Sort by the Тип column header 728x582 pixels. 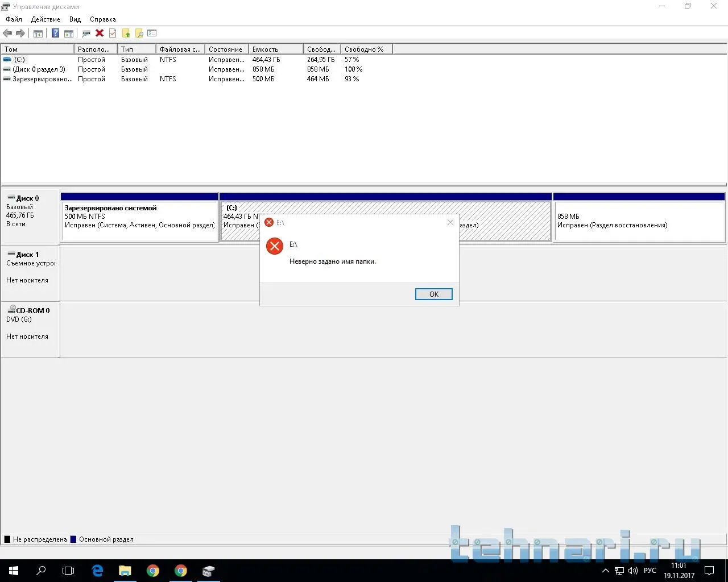tap(136, 49)
